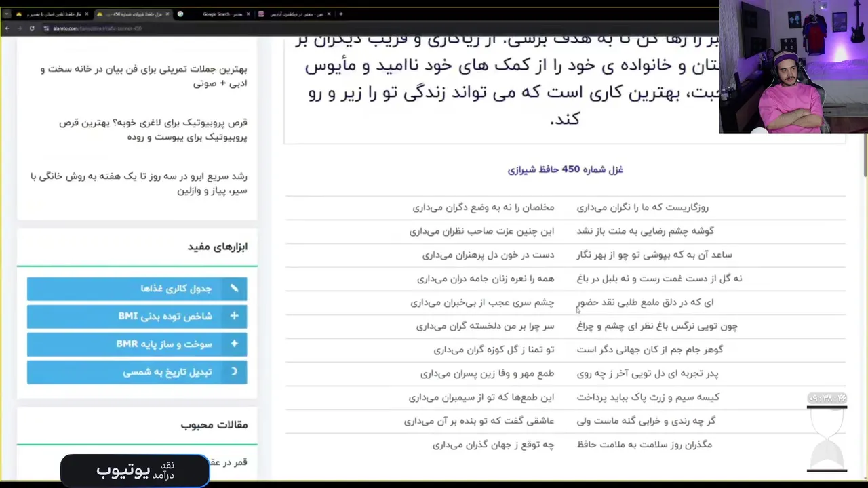Click the pencil icon on جدول کالری غذاها
This screenshot has height=488, width=868.
click(x=234, y=288)
